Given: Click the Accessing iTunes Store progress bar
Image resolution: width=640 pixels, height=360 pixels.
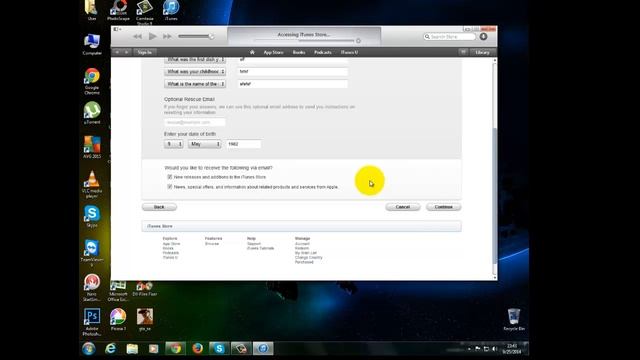Looking at the screenshot, I should [304, 40].
